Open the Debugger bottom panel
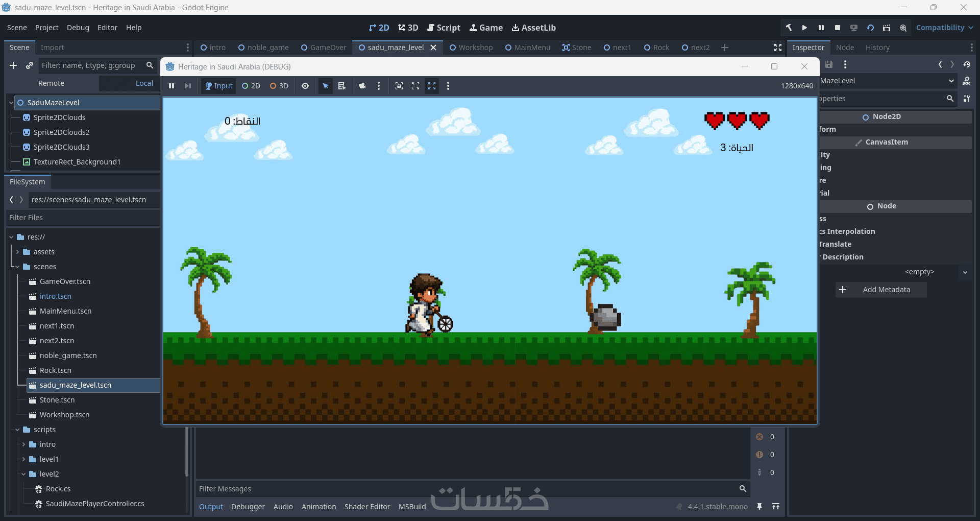 [248, 507]
